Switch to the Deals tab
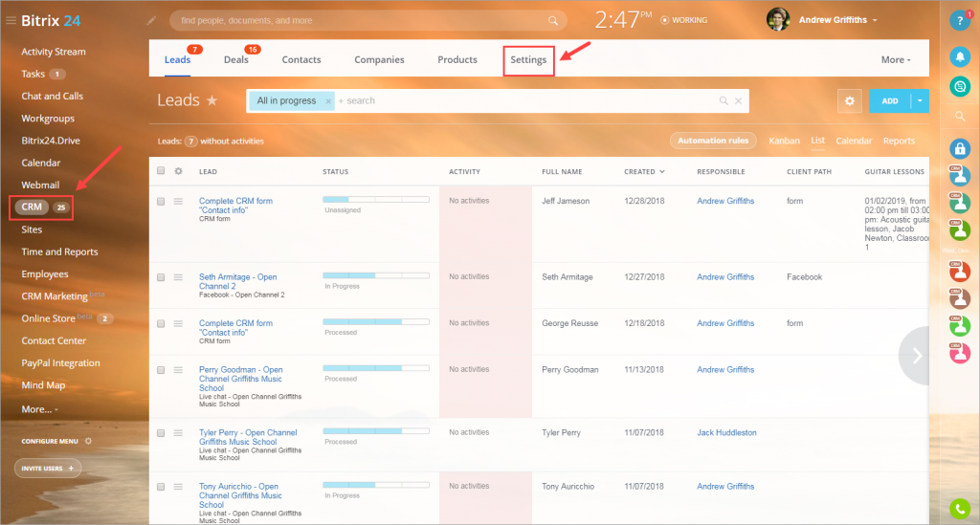The height and width of the screenshot is (525, 980). point(236,60)
